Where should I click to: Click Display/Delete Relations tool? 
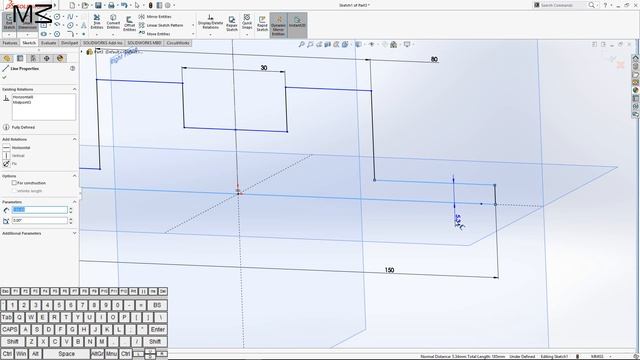pyautogui.click(x=210, y=22)
